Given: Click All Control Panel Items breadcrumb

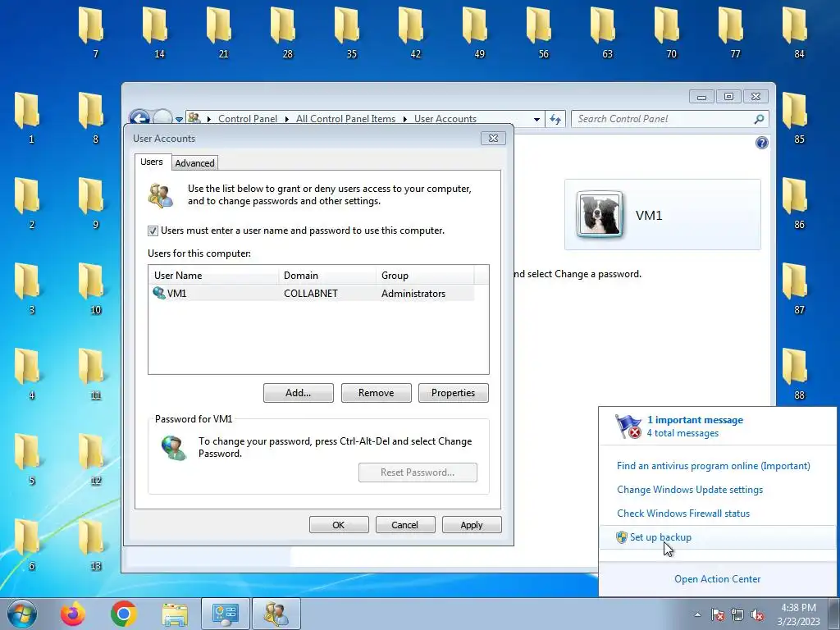Looking at the screenshot, I should [345, 119].
